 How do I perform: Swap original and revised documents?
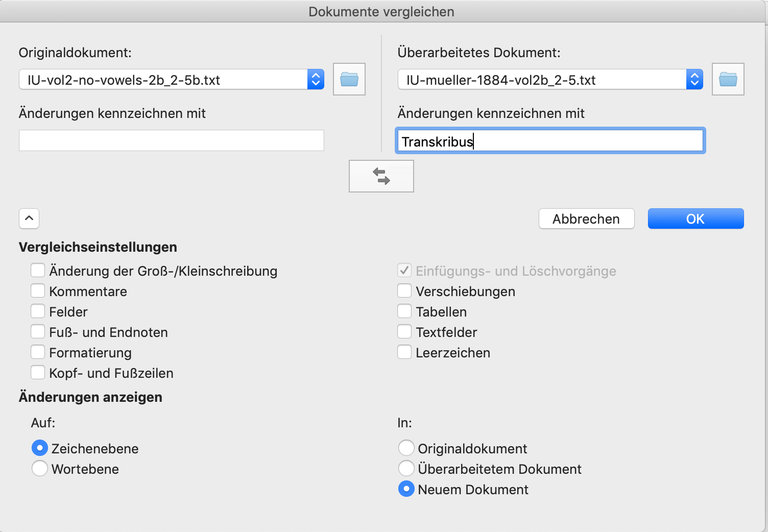(381, 176)
